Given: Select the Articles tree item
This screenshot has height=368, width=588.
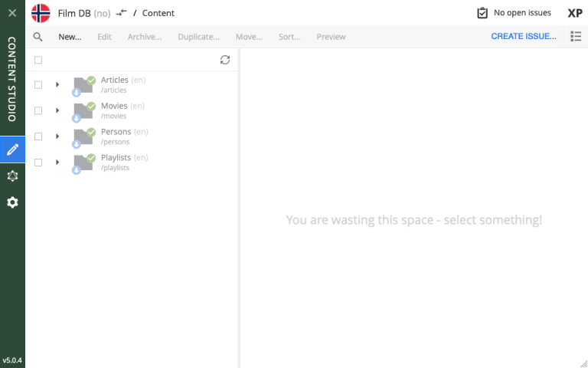Looking at the screenshot, I should coord(132,85).
